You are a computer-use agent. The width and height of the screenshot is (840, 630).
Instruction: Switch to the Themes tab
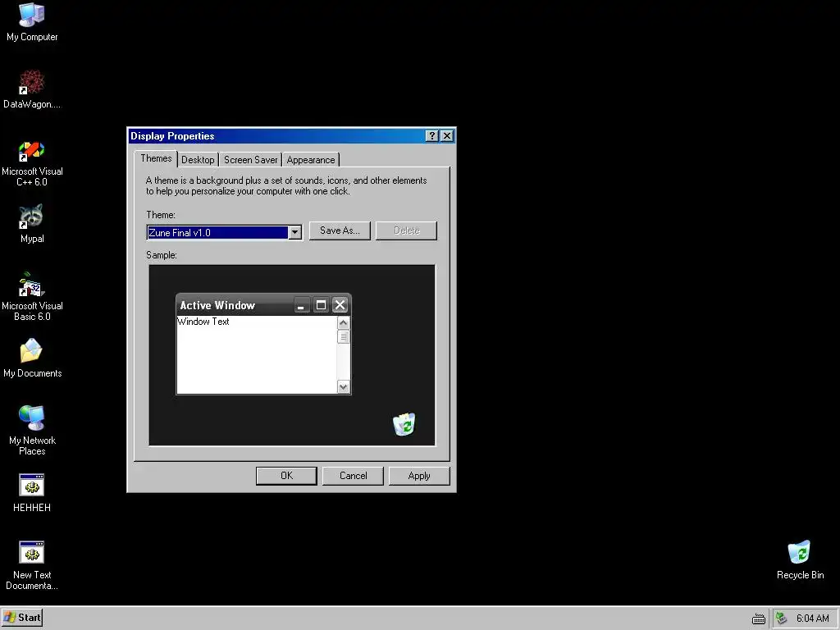pos(156,158)
